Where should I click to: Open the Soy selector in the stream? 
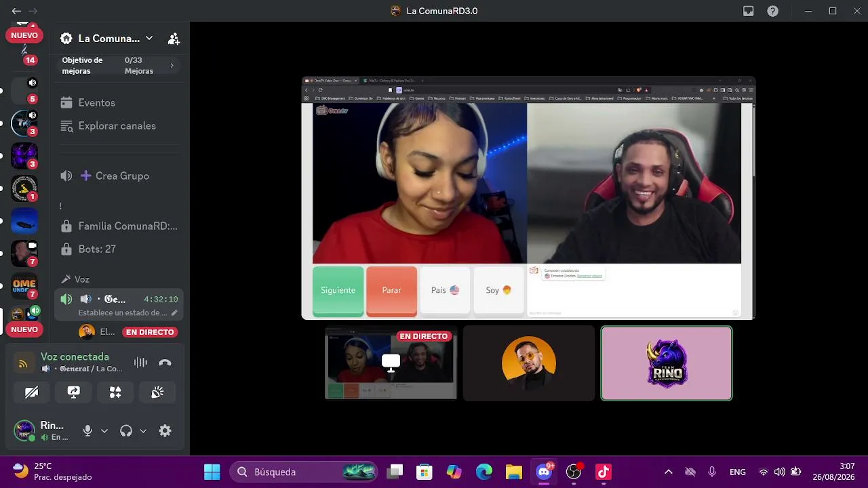point(498,291)
